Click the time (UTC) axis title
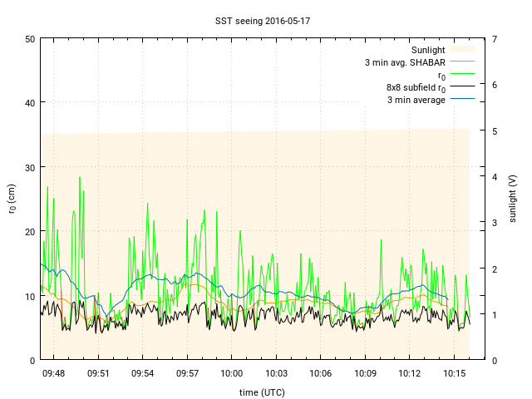Screen dimensions: 532x399 pos(261,392)
